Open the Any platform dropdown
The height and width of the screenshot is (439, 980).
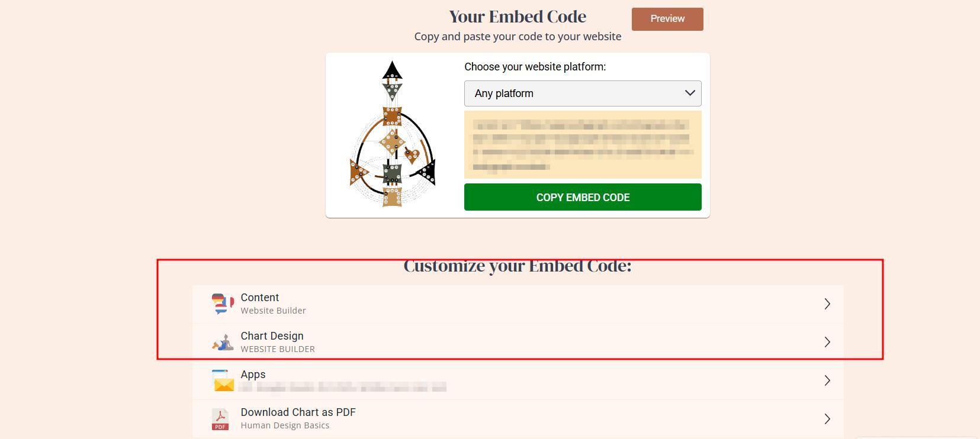pos(583,93)
